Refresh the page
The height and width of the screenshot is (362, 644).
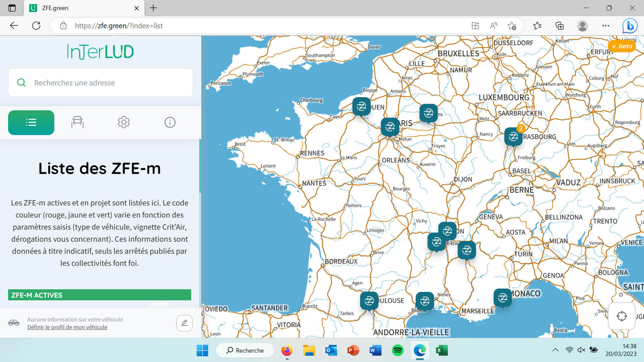(36, 25)
